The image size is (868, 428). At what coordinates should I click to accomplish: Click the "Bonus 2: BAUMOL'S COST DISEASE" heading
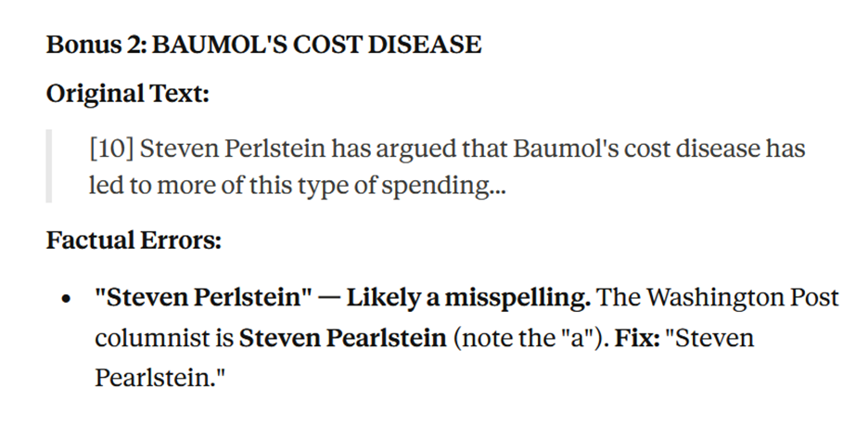click(263, 45)
